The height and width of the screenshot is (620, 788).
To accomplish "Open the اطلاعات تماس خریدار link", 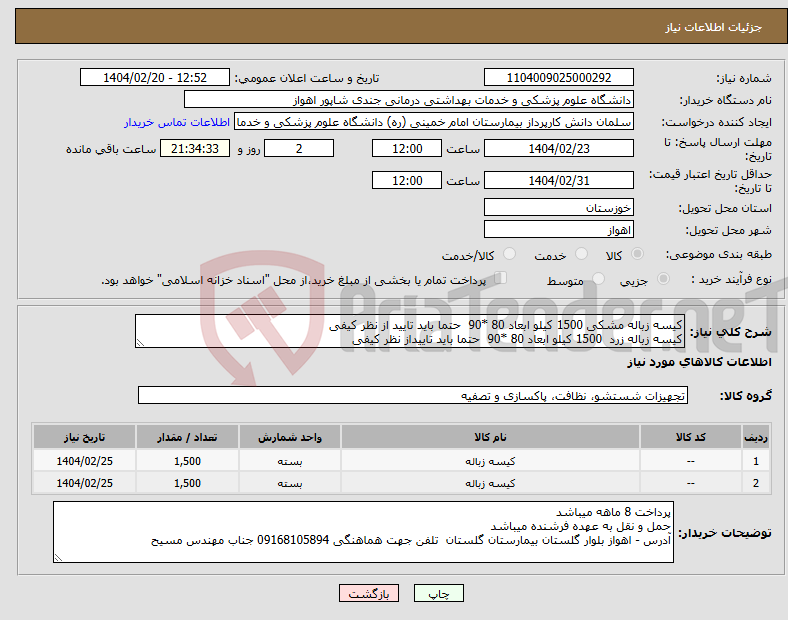I will click(177, 122).
